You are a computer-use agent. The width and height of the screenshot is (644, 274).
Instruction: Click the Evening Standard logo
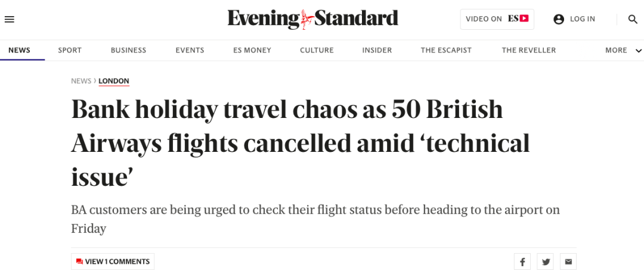pos(313,19)
